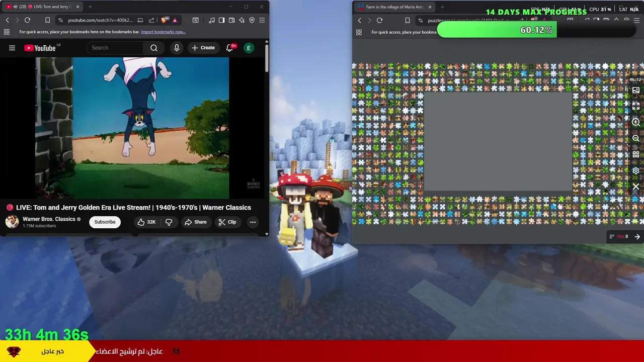This screenshot has height=362, width=644.
Task: Like the Tom and Jerry live stream
Action: click(x=146, y=222)
